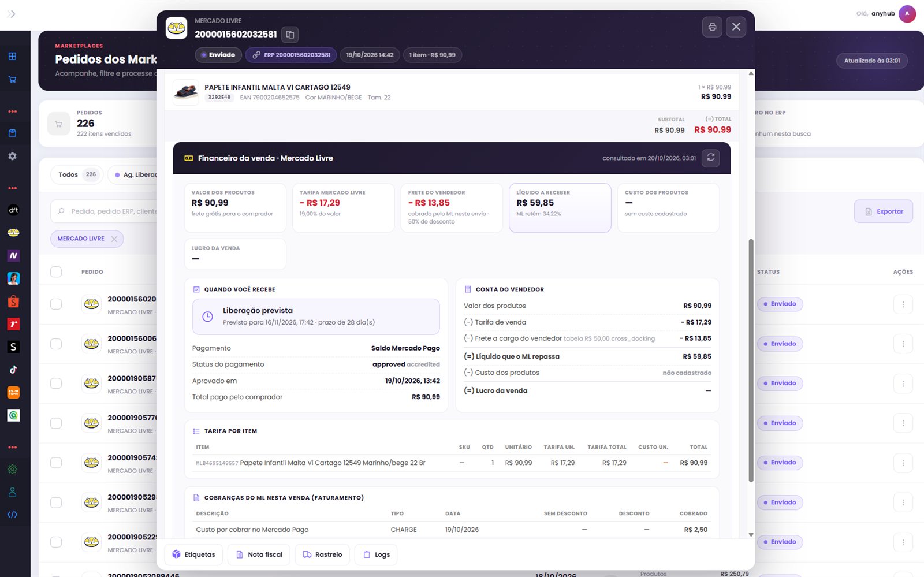
Task: Open shopping cart icon in sidebar
Action: [x=12, y=79]
